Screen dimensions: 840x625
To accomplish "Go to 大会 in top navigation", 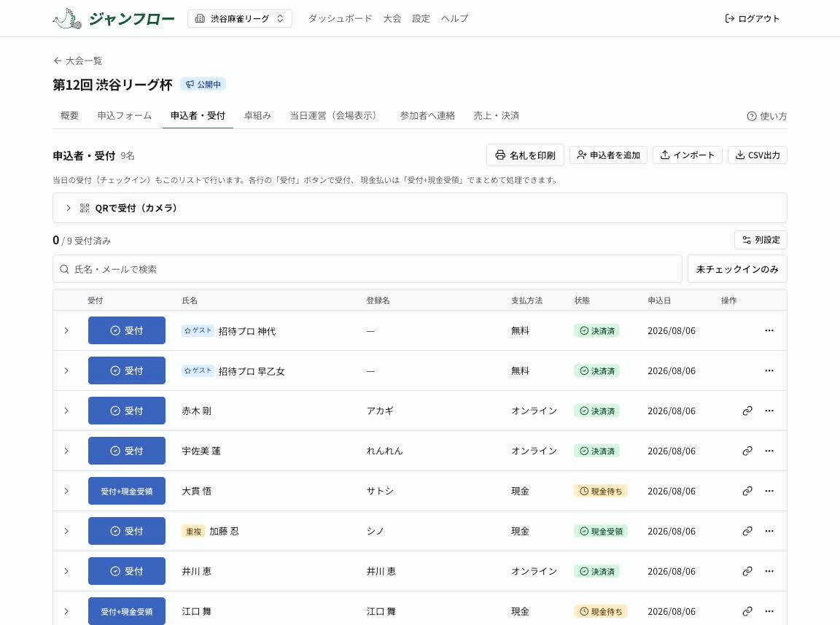I will pos(392,19).
